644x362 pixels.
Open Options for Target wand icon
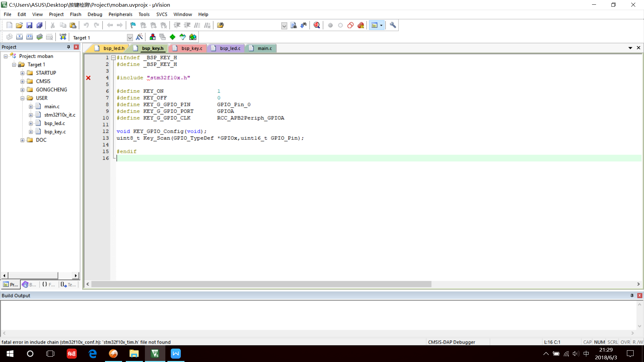[140, 37]
